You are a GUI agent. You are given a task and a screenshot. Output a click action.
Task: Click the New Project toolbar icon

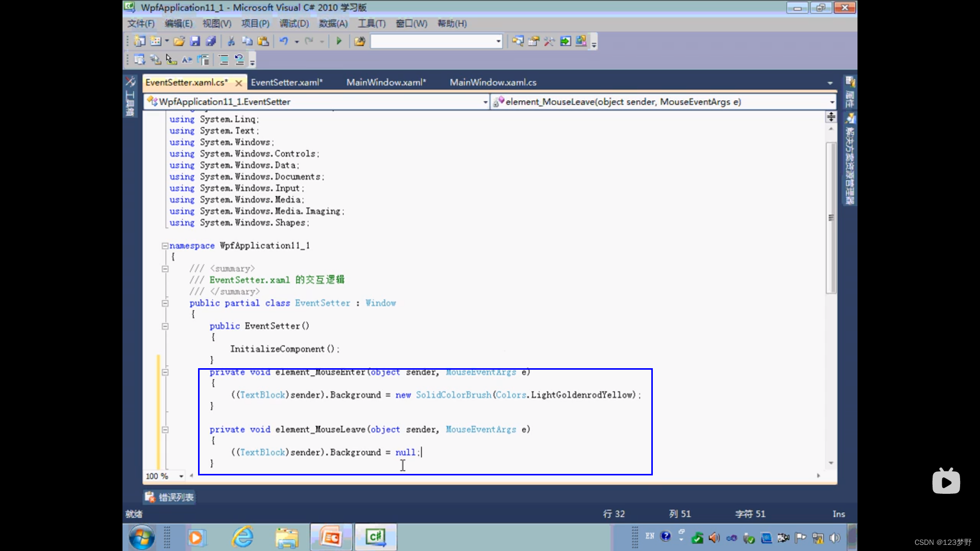pos(139,41)
